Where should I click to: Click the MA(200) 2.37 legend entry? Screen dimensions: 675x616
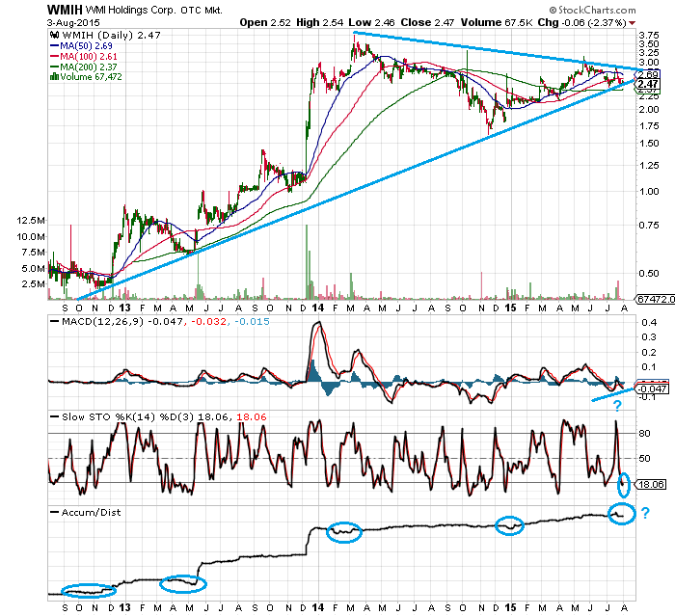[x=89, y=67]
